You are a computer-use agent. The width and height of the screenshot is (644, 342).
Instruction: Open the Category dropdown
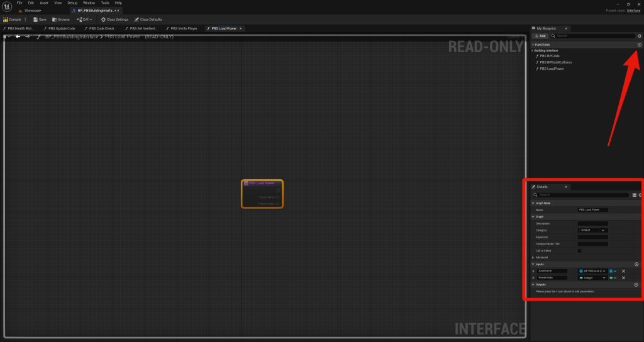click(x=592, y=230)
